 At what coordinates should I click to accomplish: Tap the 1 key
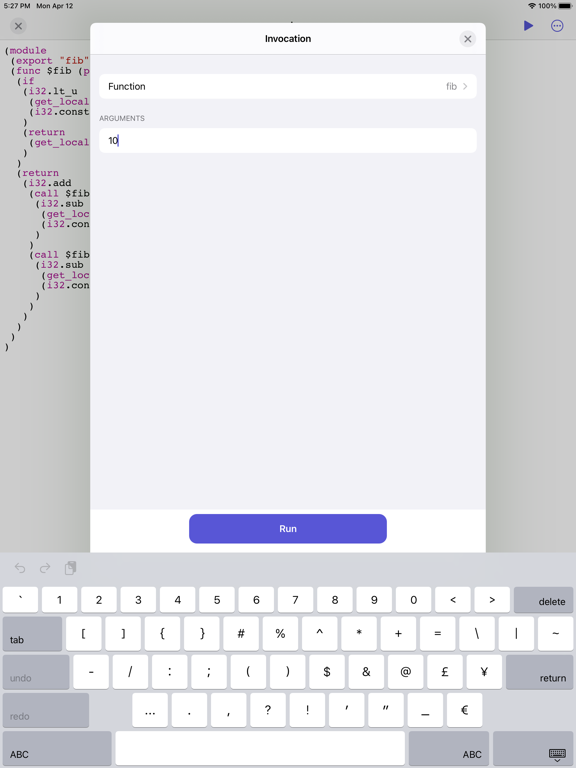click(60, 600)
